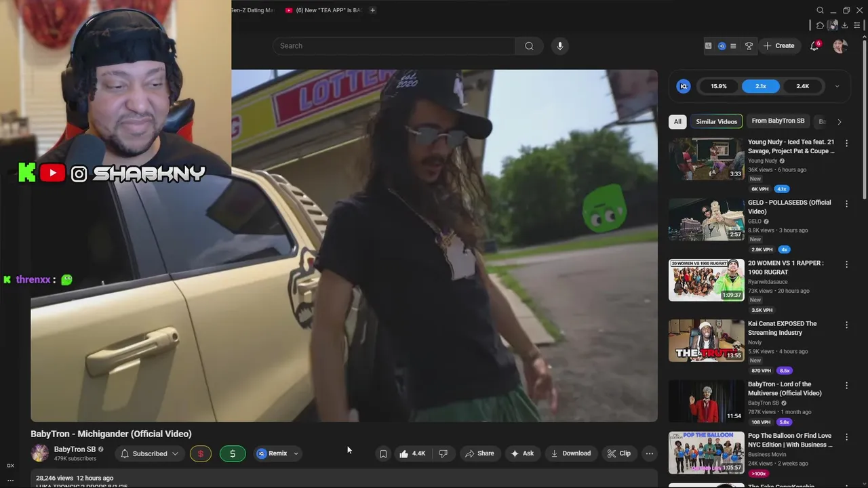Select the All filter chip
868x488 pixels.
677,121
